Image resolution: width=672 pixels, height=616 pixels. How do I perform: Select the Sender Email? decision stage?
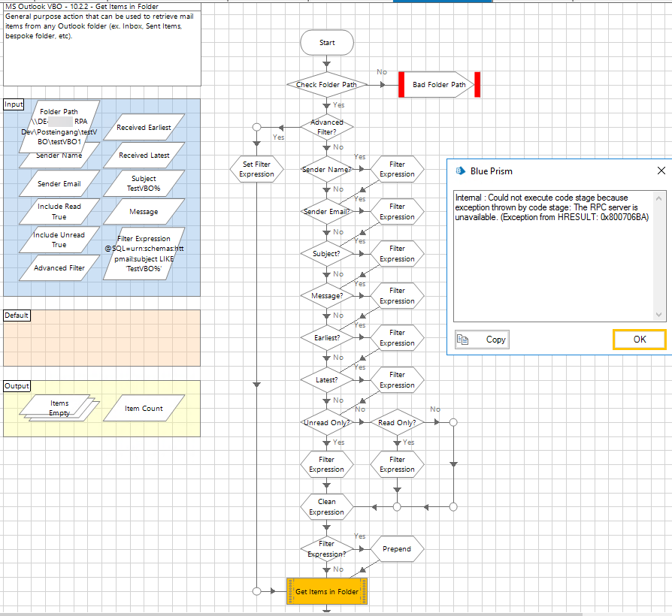(326, 211)
